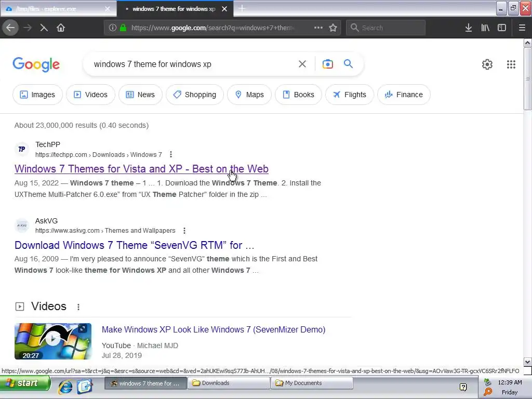Screen dimensions: 532x399
Task: Filter results by Finance
Action: (404, 95)
